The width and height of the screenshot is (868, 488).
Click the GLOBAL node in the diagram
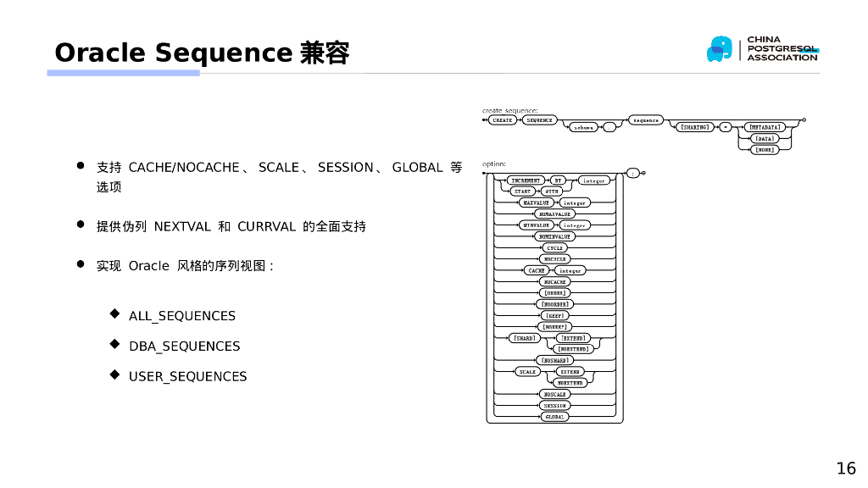click(554, 417)
